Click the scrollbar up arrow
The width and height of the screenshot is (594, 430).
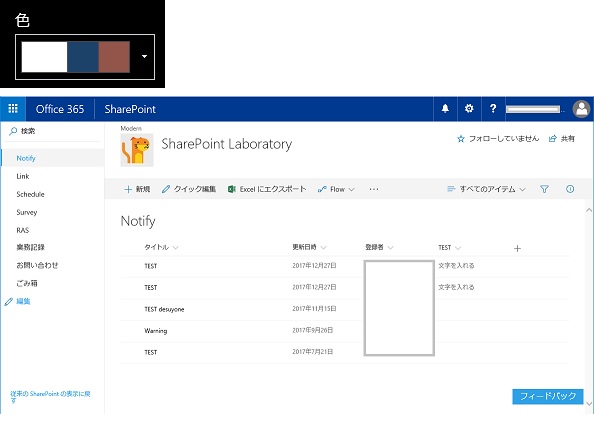click(x=589, y=210)
